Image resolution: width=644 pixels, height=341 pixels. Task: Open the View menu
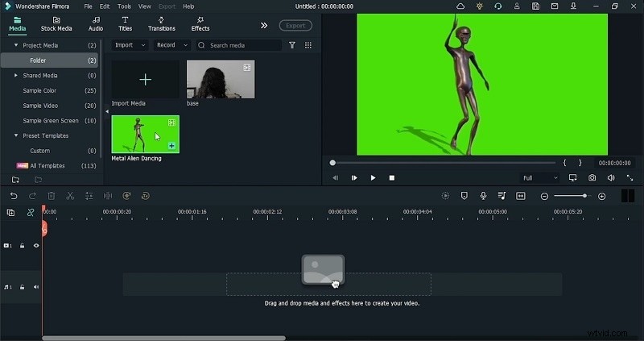pyautogui.click(x=145, y=6)
